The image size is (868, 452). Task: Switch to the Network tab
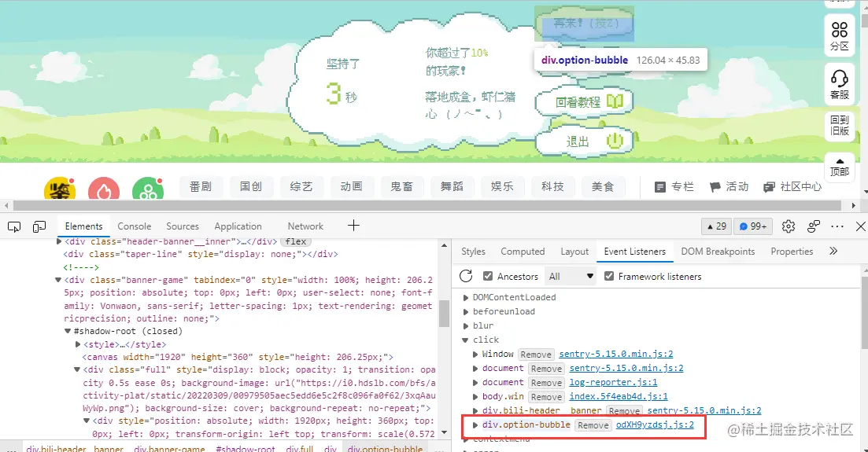point(305,226)
